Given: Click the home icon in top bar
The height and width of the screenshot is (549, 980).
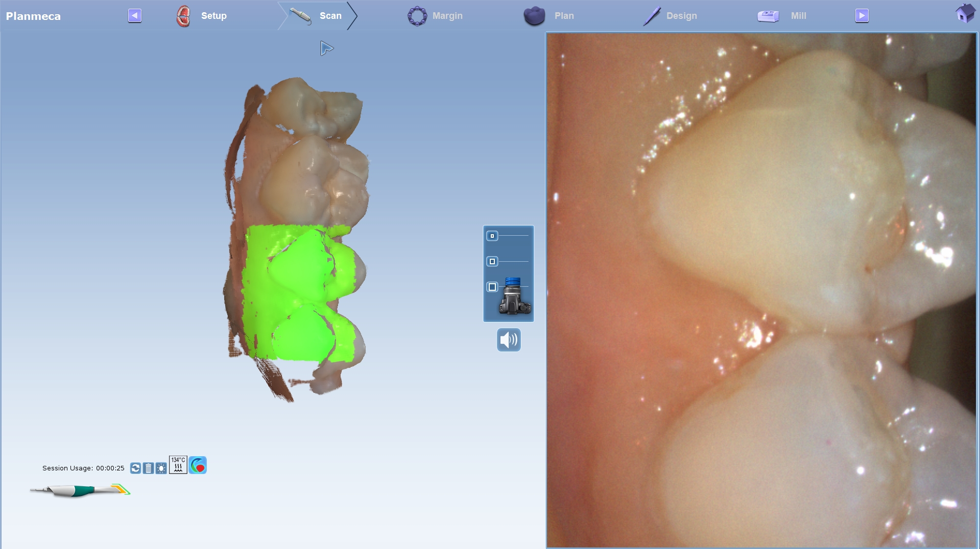Looking at the screenshot, I should click(x=965, y=14).
